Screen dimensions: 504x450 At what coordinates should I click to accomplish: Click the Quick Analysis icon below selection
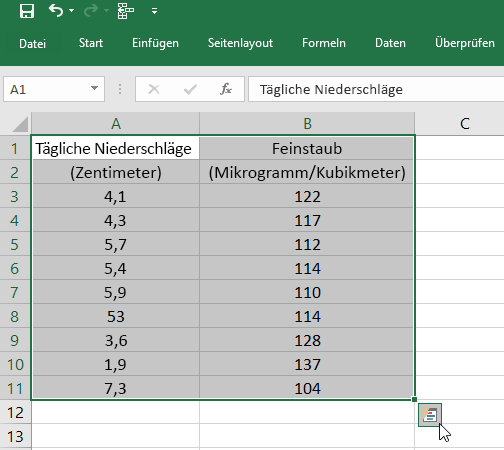tap(430, 415)
